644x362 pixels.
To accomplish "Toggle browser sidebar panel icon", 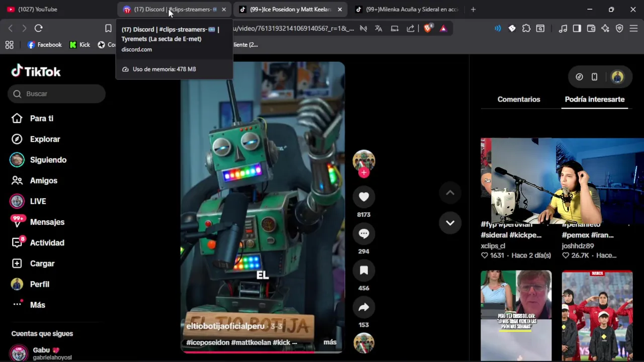I will click(577, 28).
